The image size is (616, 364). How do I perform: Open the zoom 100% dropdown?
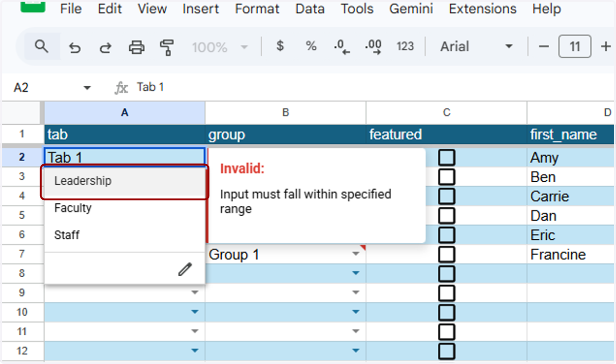[x=220, y=47]
